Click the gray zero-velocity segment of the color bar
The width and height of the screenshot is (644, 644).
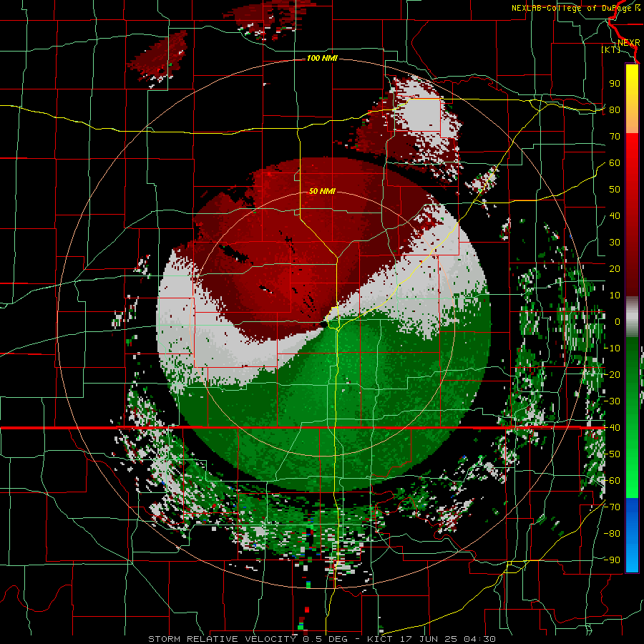point(632,317)
